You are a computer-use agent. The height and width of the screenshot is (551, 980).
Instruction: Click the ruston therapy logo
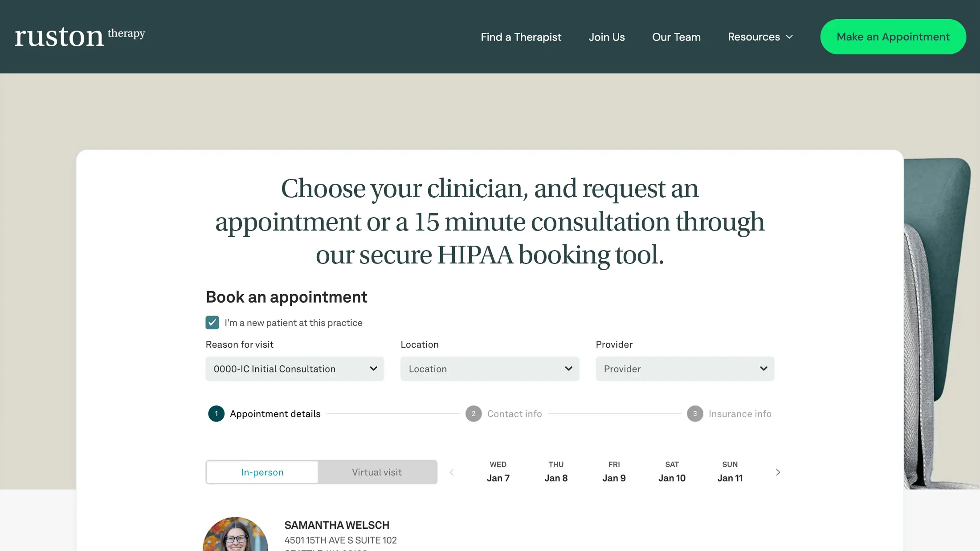pyautogui.click(x=80, y=36)
